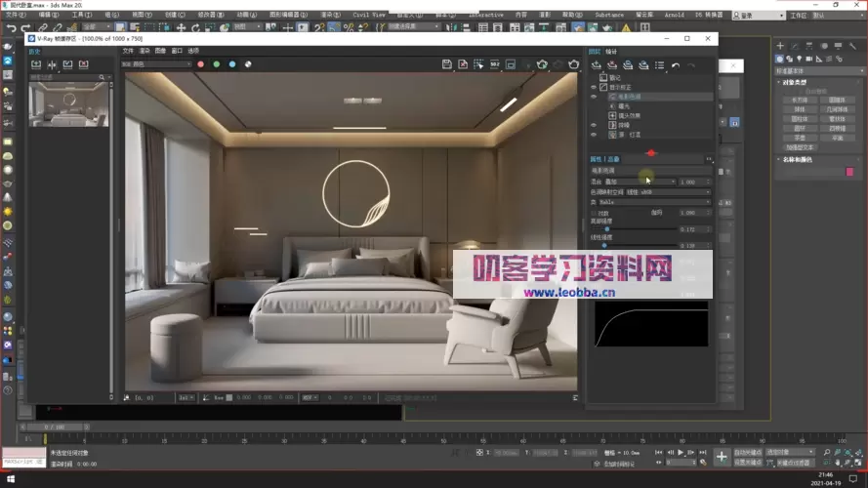Open the blend mode dropdown in properties
The width and height of the screenshot is (868, 488).
tap(640, 182)
